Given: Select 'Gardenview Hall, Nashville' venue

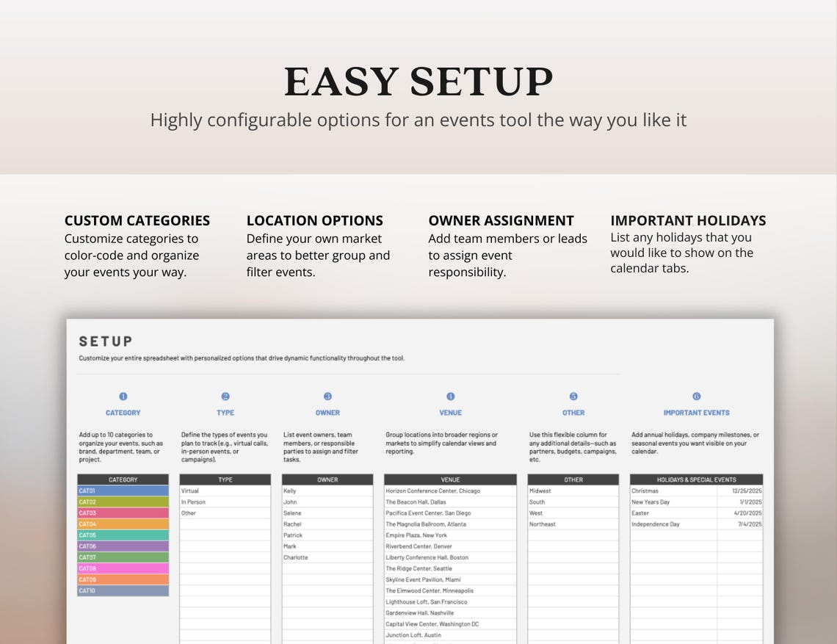Looking at the screenshot, I should click(451, 613).
